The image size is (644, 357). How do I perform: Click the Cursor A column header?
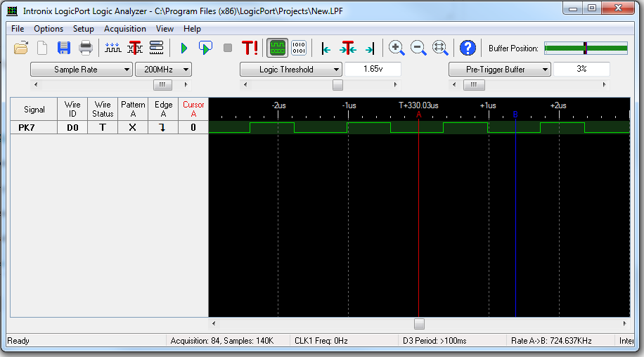tap(193, 109)
